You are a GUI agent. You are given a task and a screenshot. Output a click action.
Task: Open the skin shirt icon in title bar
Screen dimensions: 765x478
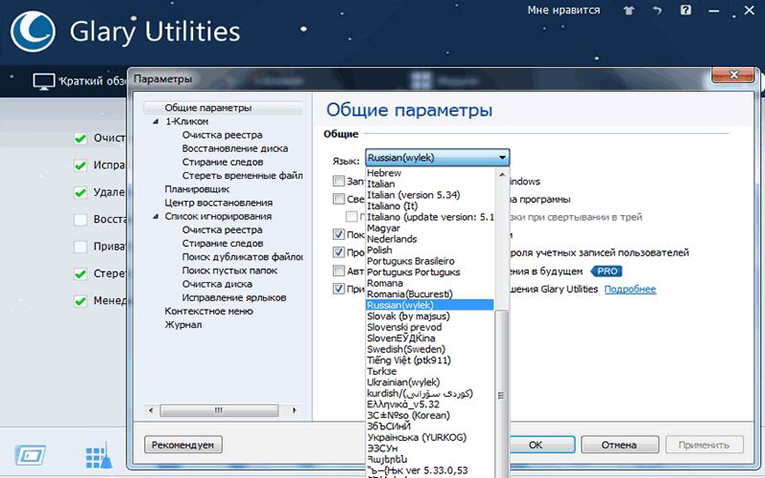[x=629, y=10]
